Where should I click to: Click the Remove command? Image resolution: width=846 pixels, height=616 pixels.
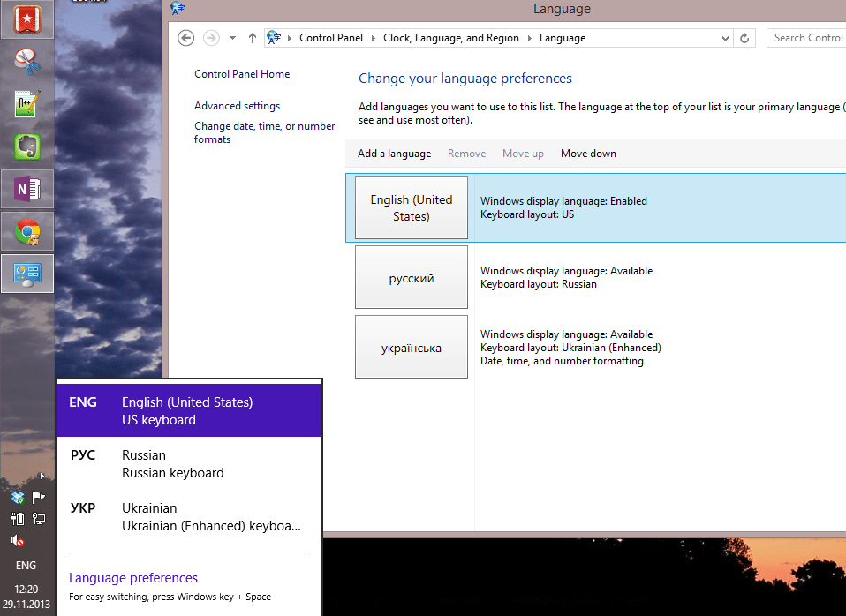coord(466,154)
